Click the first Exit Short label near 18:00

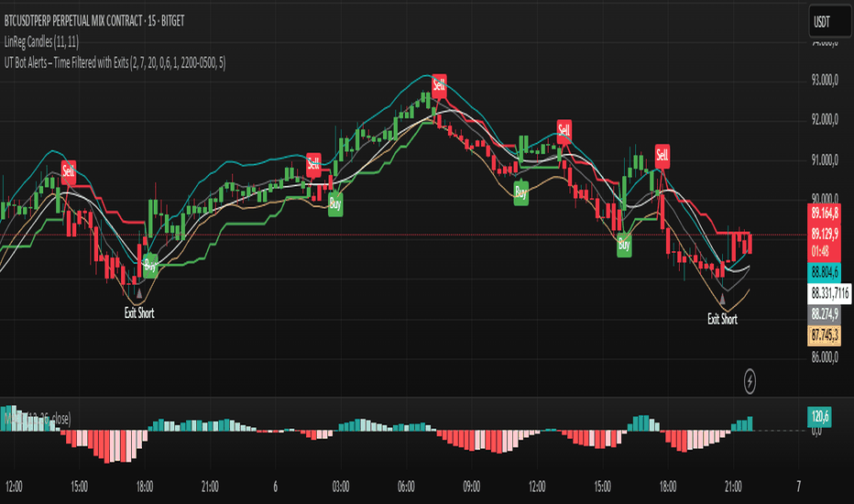(x=139, y=312)
